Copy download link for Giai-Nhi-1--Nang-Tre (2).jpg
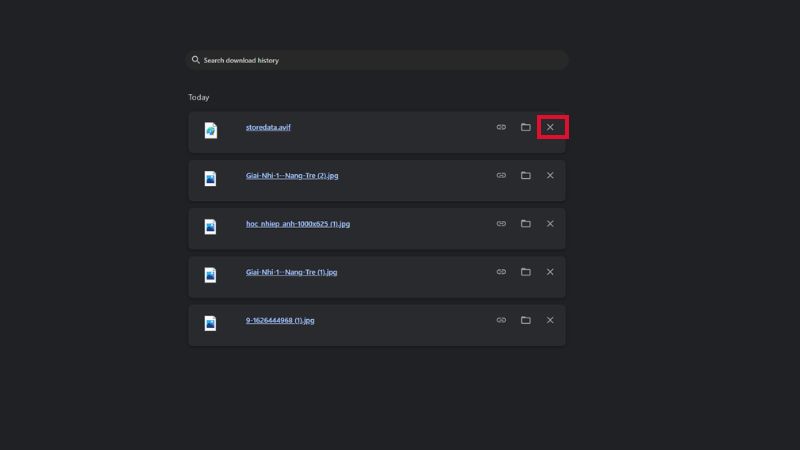 pos(501,175)
